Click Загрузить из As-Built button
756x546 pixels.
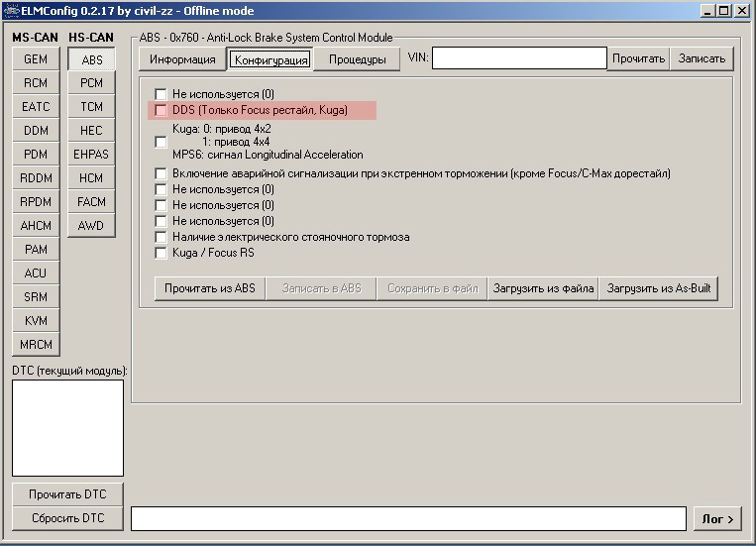tap(659, 288)
